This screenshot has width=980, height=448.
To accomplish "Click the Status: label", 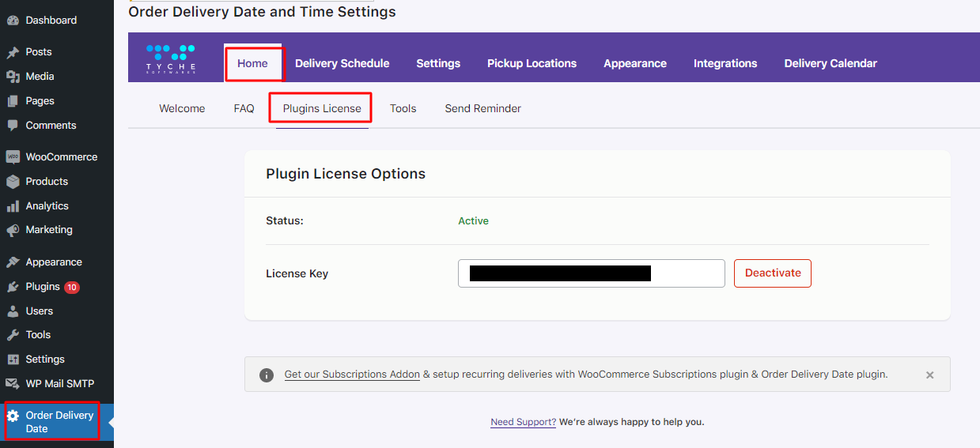I will (x=285, y=221).
